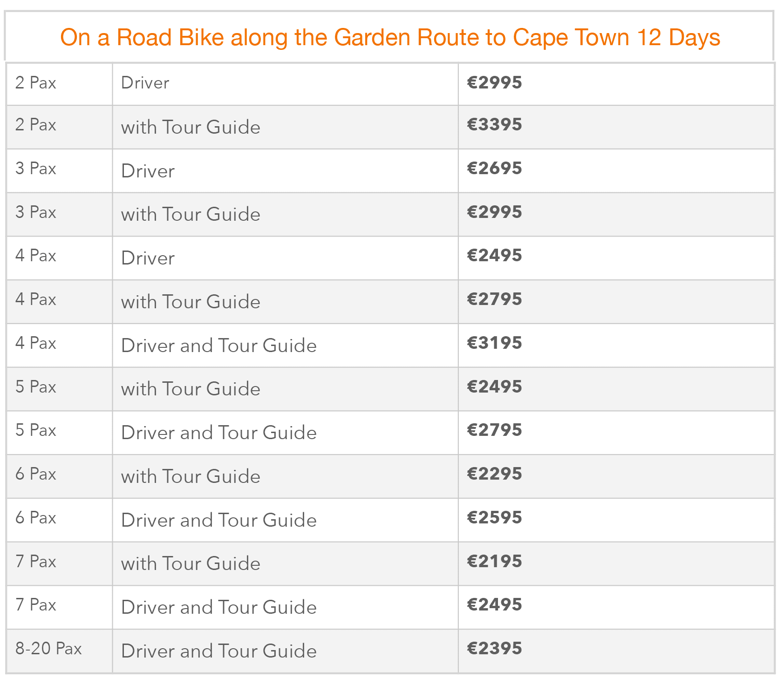Click the €2295 price cell
The image size is (784, 685).
494,474
